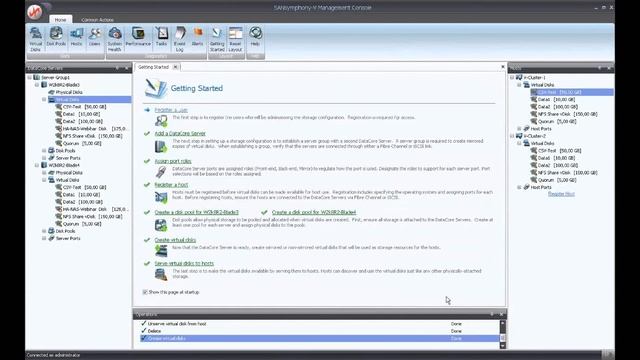Screen dimensions: 640x360
Task: Open the Register a user link
Action: [x=171, y=110]
